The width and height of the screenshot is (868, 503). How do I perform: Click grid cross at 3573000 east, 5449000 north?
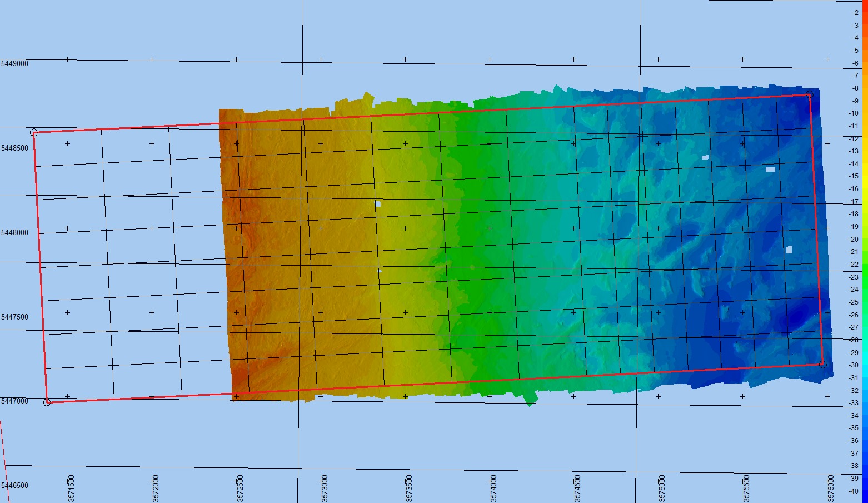(321, 59)
